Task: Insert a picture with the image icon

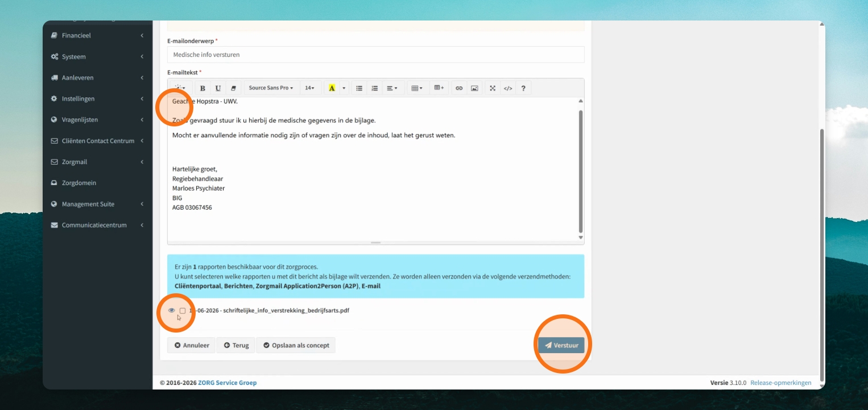Action: point(474,88)
